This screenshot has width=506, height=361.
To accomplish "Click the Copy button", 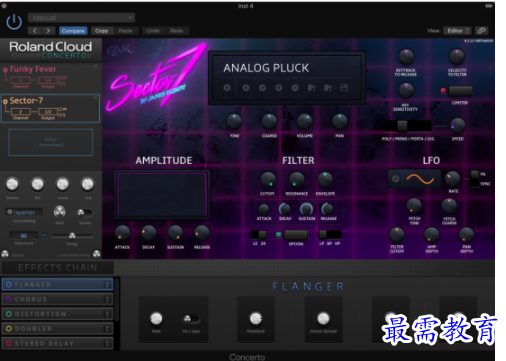I will [102, 31].
